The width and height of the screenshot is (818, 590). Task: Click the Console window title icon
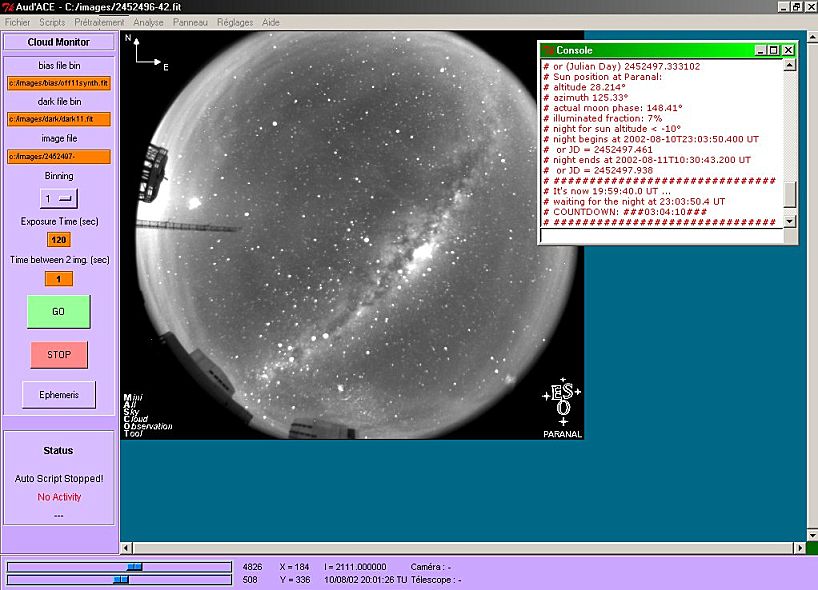click(548, 50)
